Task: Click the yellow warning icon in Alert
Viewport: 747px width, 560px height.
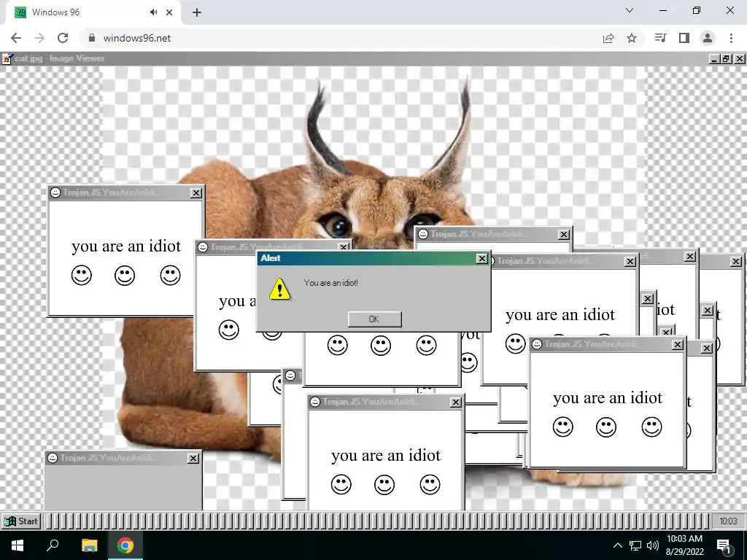Action: (x=279, y=289)
